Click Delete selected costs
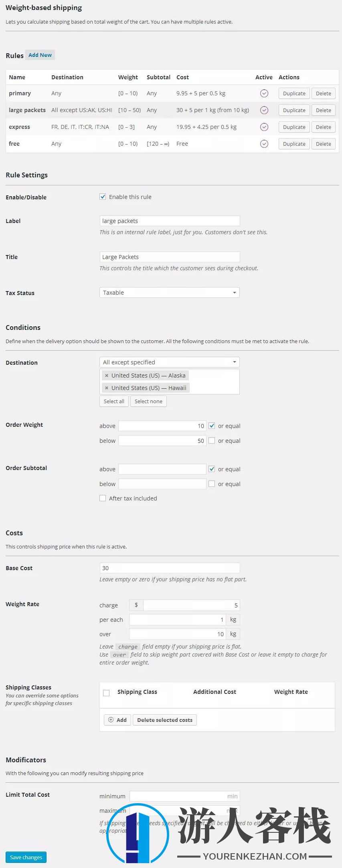This screenshot has width=342, height=868. pos(164,719)
